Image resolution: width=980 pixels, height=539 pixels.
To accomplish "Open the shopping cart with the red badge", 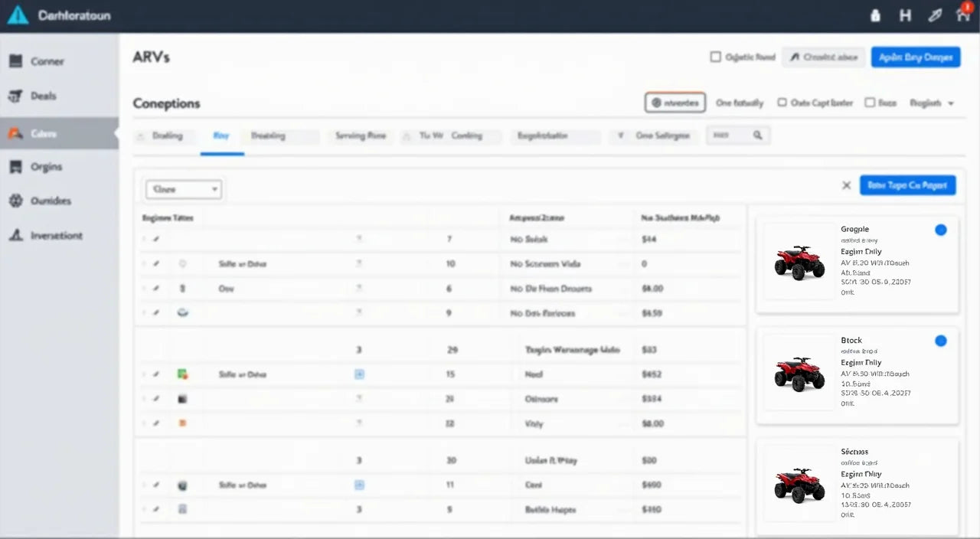I will click(962, 15).
